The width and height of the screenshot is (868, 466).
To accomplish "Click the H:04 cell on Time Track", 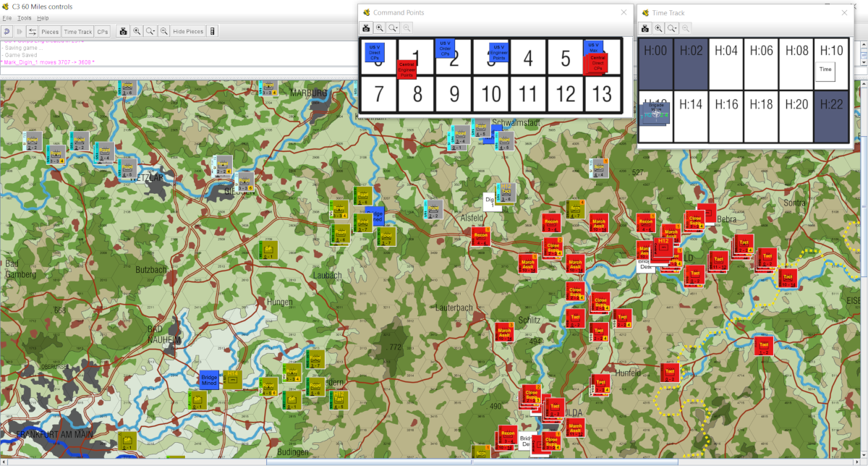I will click(x=726, y=64).
